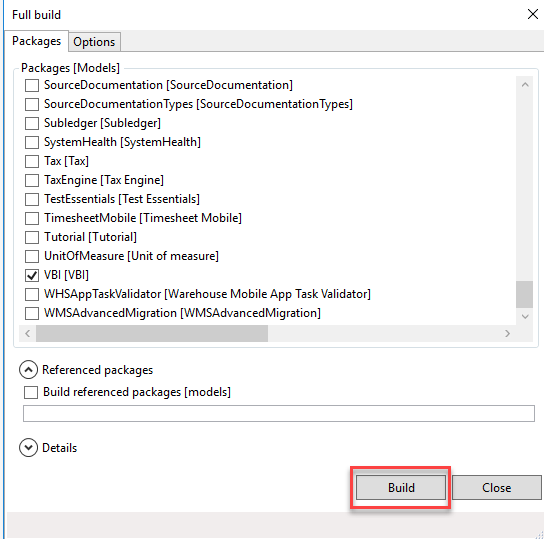Screen dimensions: 544x539
Task: Select the Tax [Tax] checkbox
Action: (x=32, y=161)
